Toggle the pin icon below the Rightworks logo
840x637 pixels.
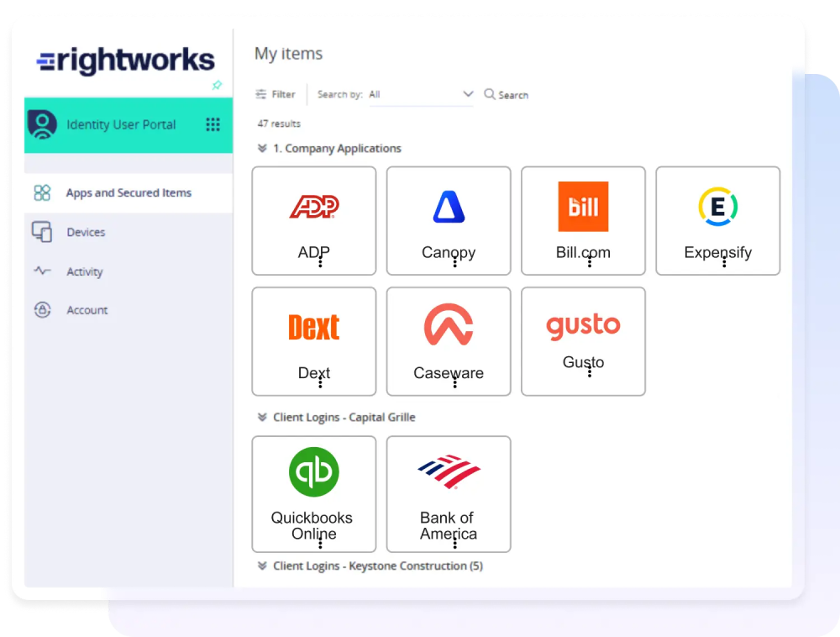coord(218,87)
